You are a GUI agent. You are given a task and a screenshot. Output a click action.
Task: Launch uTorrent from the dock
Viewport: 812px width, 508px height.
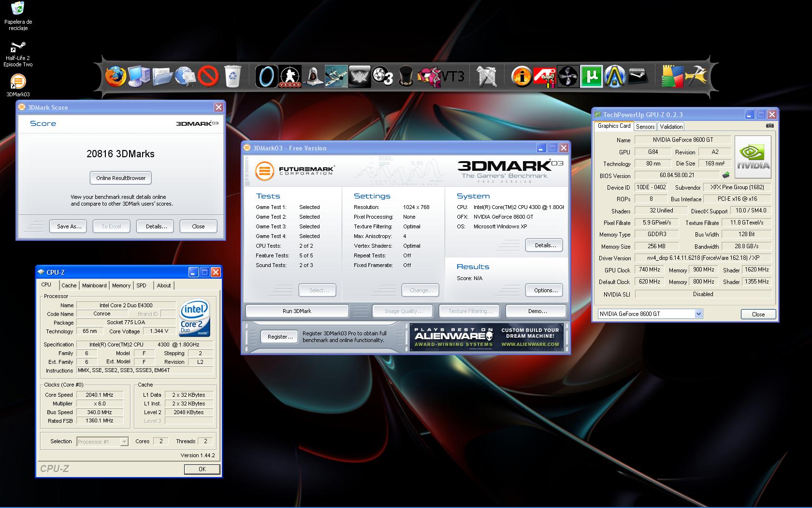(x=591, y=76)
